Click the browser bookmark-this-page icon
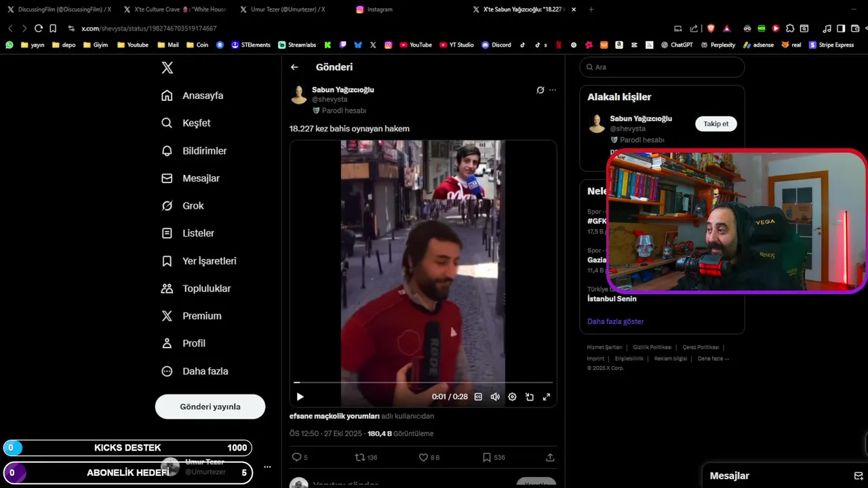 (53, 28)
